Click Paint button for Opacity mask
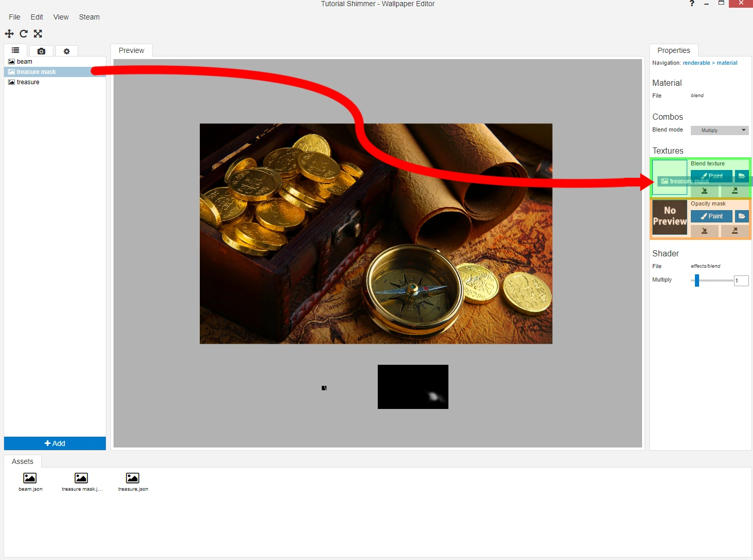 (711, 216)
